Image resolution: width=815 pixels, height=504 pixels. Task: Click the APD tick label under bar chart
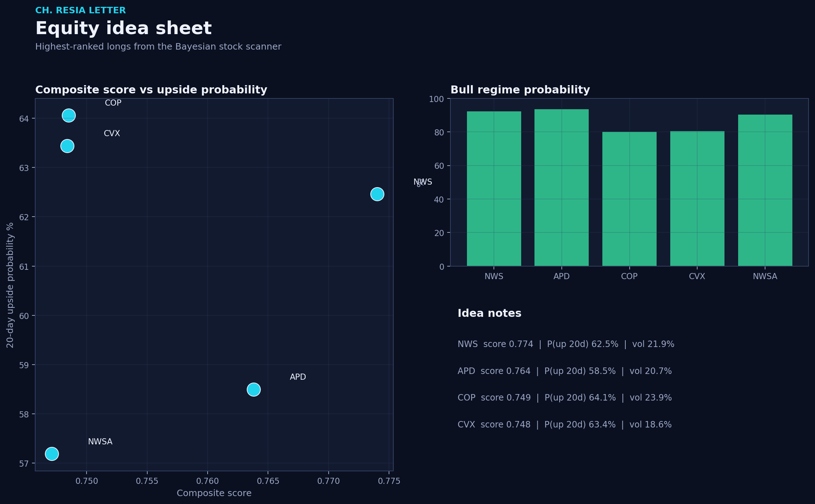click(561, 276)
